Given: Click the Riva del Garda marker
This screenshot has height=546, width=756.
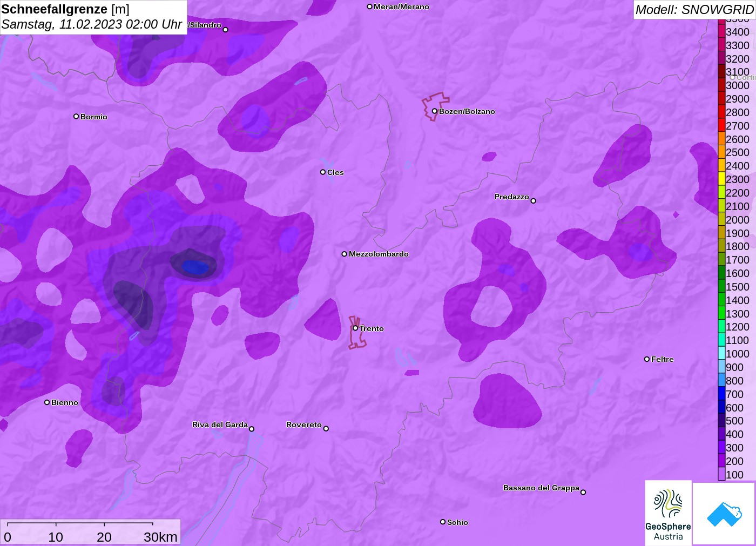Looking at the screenshot, I should tap(252, 429).
